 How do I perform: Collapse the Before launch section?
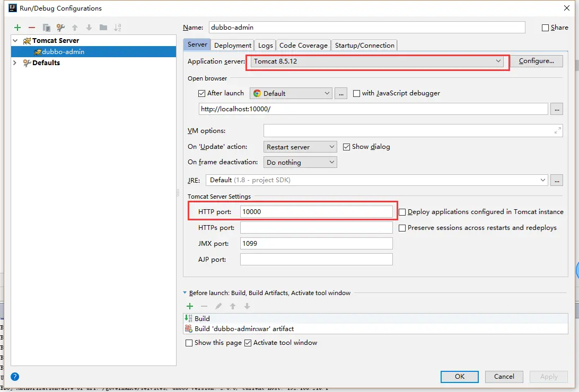coord(185,293)
